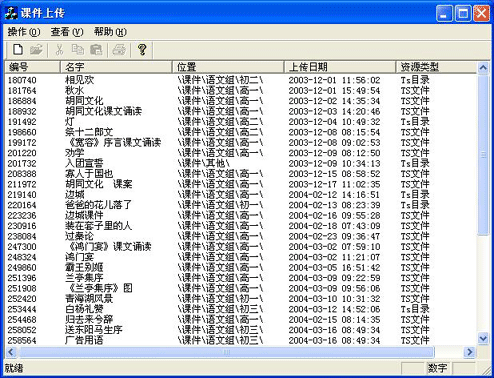This screenshot has width=494, height=378.
Task: Click the date 2004-03-05 16:51:42
Action: click(334, 268)
